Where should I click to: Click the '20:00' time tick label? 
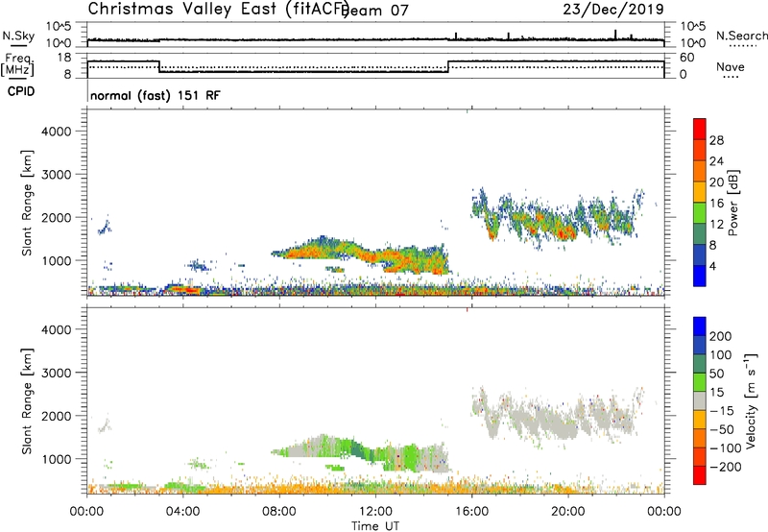[x=568, y=512]
